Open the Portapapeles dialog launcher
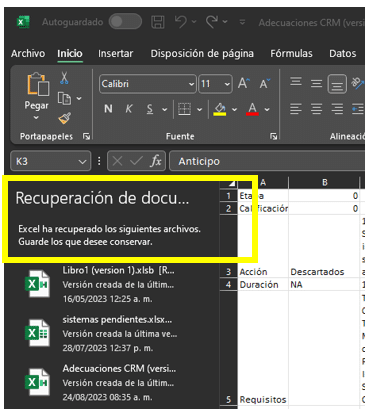This screenshot has height=414, width=374. pos(86,136)
